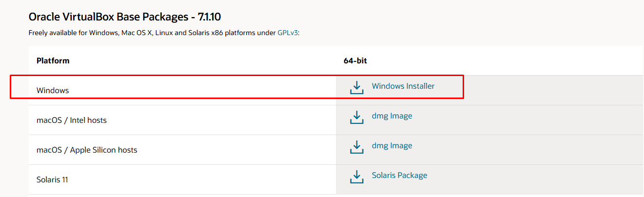Click the download icon in the macOS Intel hosts row
Viewport: 644px width, 197px height.
point(357,117)
